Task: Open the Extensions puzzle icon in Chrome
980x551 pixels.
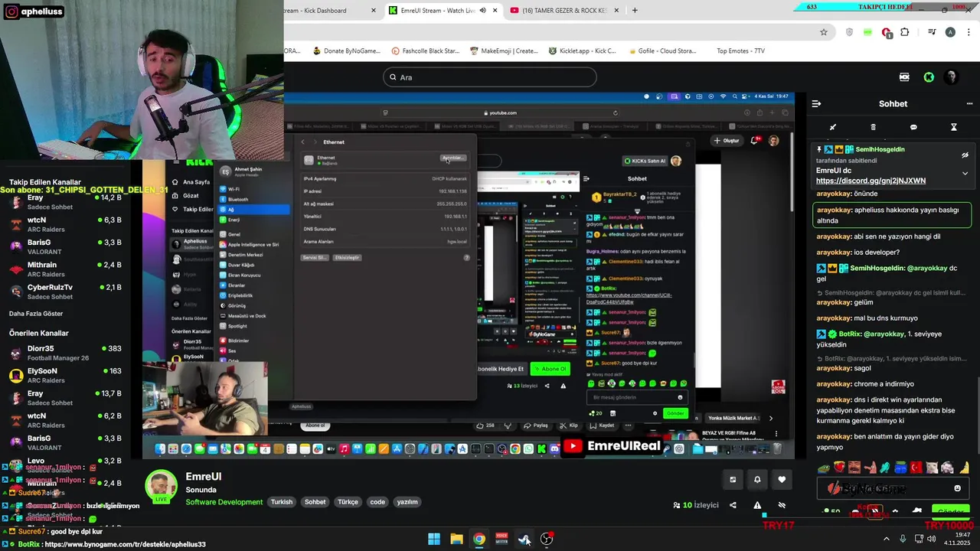Action: [905, 32]
